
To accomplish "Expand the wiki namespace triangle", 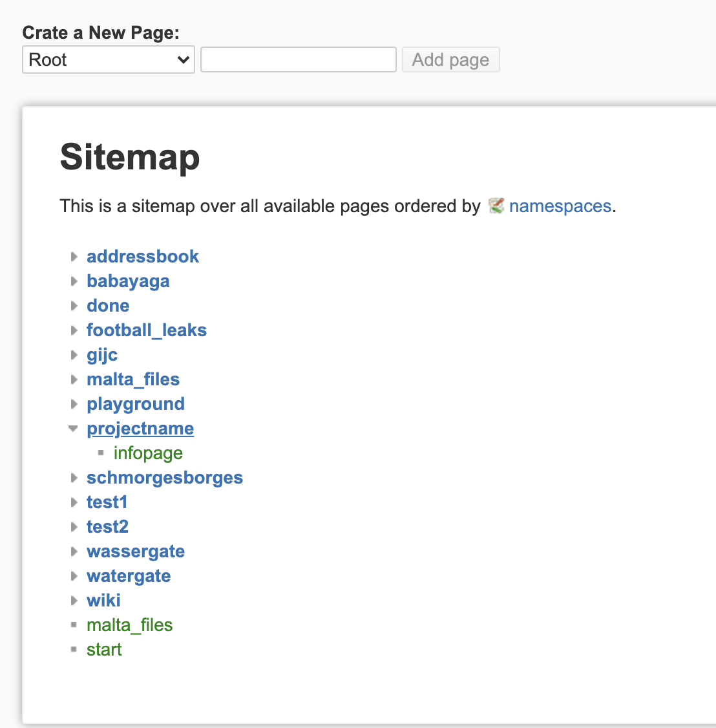I will pyautogui.click(x=74, y=601).
